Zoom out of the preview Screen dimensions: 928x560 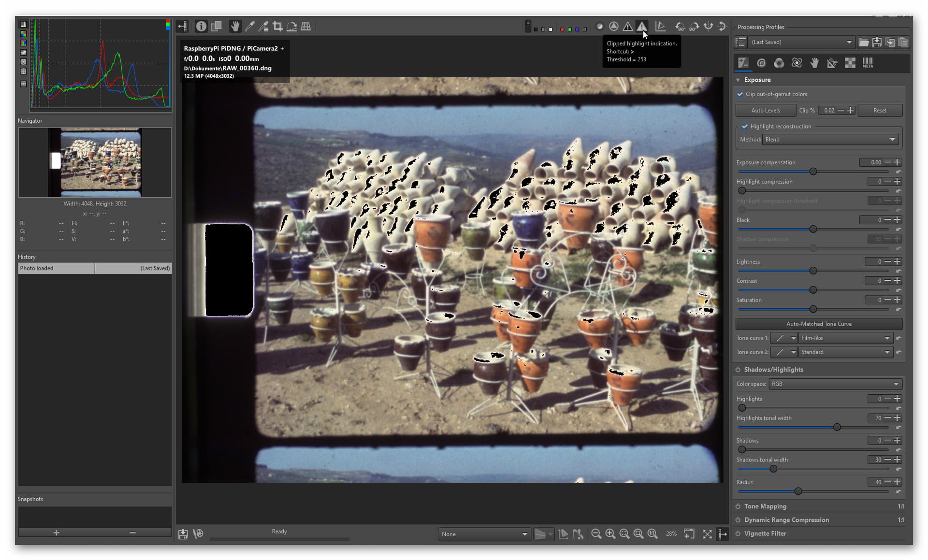tap(596, 534)
